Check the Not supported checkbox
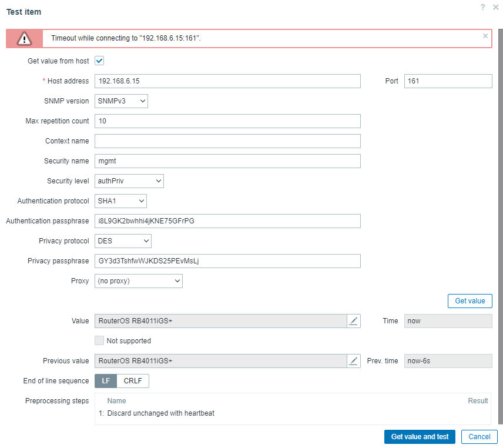The width and height of the screenshot is (503, 448). 99,340
